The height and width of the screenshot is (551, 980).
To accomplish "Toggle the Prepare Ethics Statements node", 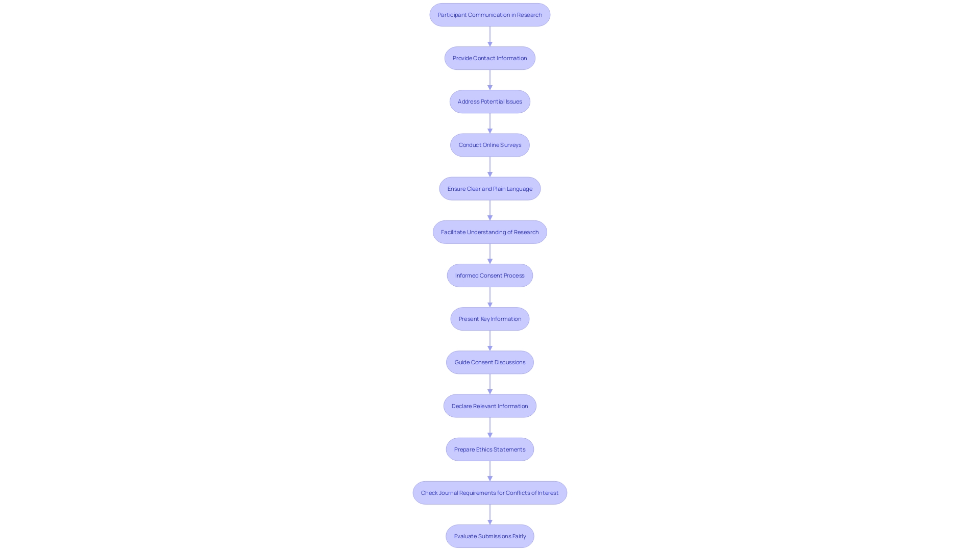I will [489, 449].
